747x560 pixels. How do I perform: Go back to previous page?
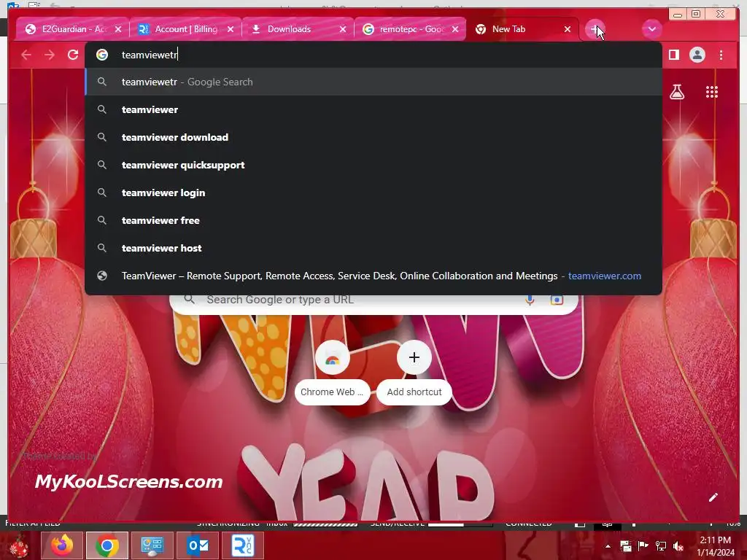26,55
